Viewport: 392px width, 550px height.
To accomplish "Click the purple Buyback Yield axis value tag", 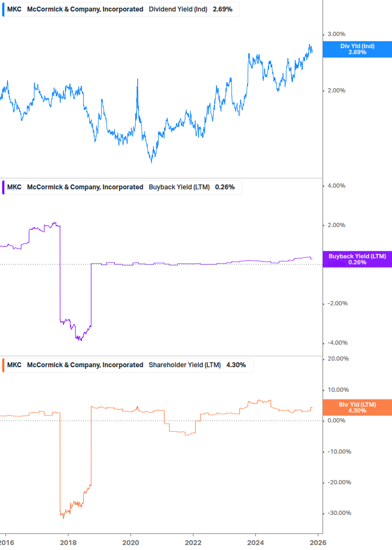I will [x=357, y=259].
